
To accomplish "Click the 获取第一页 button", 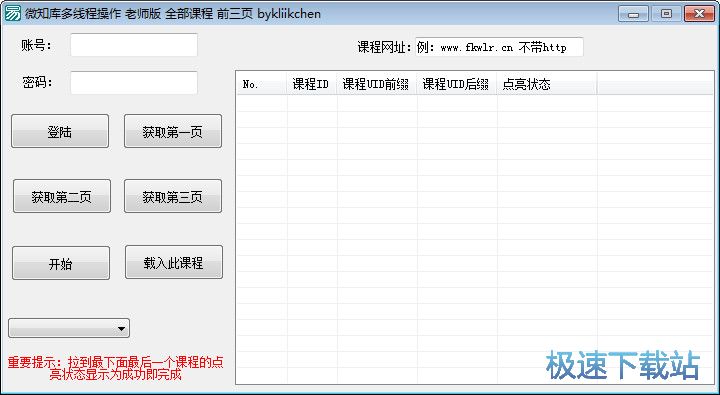I will click(x=173, y=131).
